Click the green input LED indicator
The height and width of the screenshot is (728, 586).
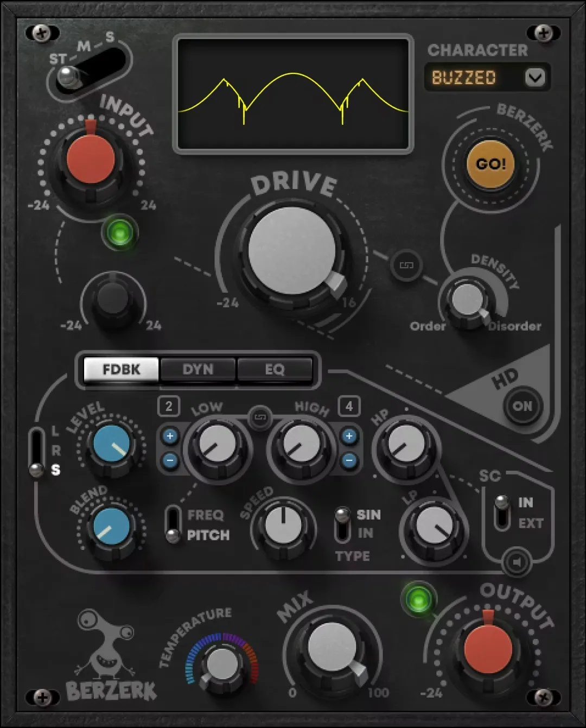[119, 233]
